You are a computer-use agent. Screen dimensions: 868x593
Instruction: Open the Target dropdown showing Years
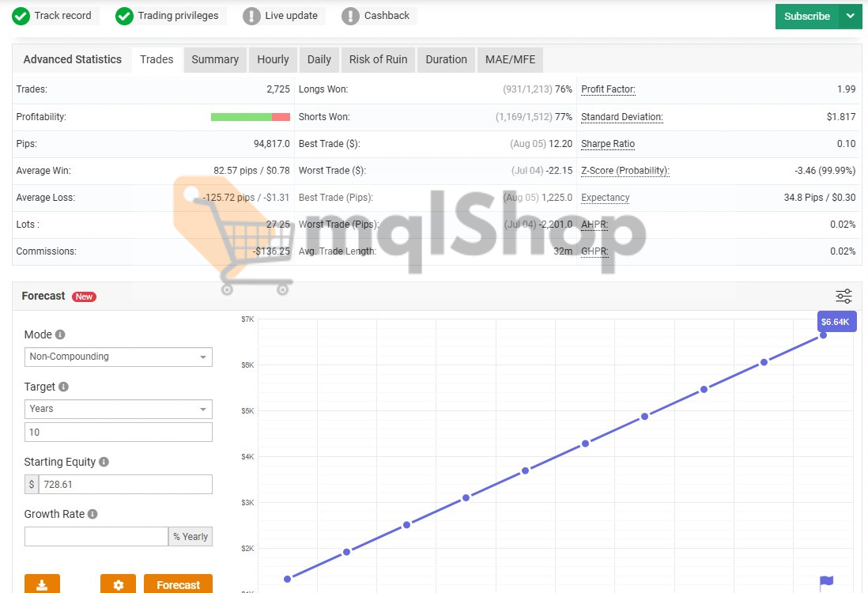point(118,409)
